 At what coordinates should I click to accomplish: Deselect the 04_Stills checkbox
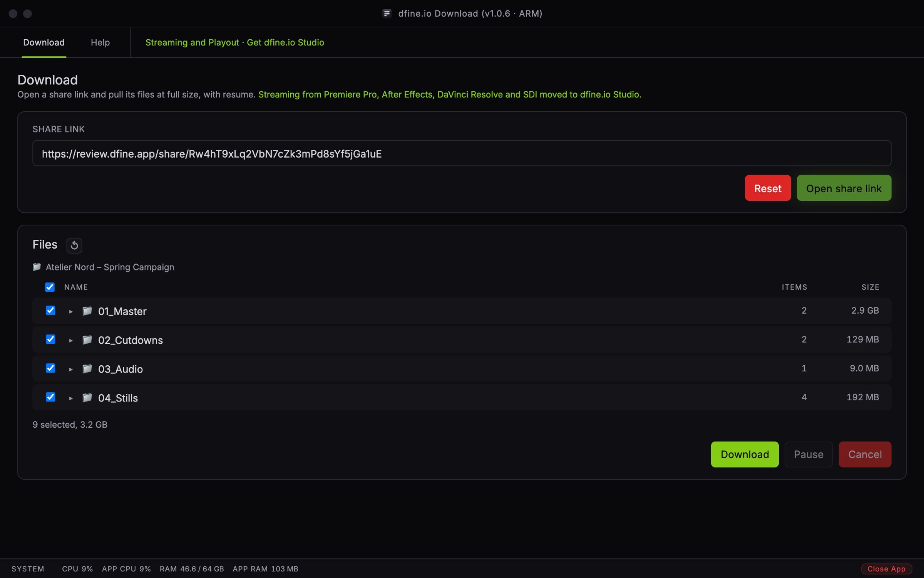pyautogui.click(x=50, y=397)
